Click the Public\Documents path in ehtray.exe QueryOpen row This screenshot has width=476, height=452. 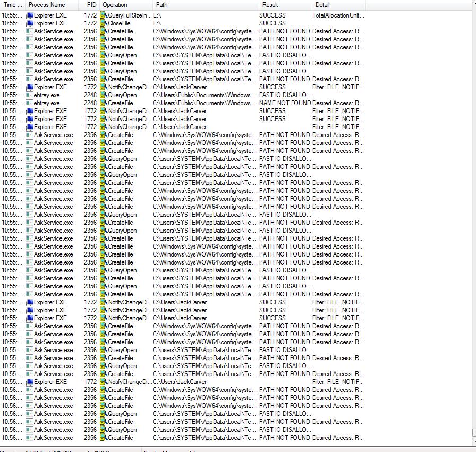205,95
